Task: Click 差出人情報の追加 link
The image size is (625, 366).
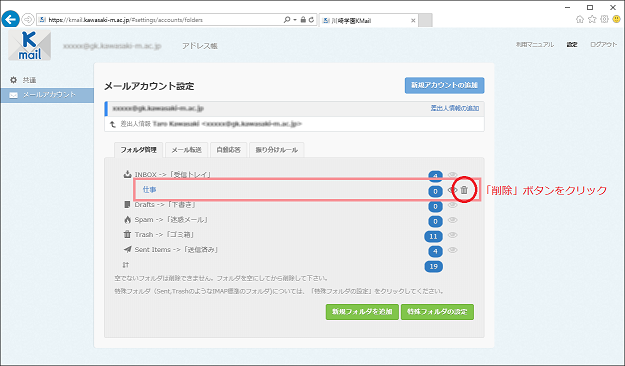Action: (455, 108)
